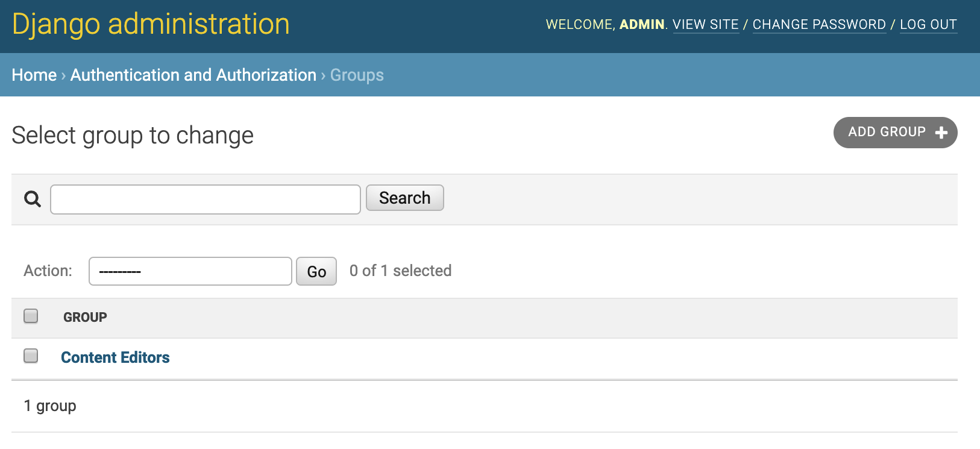Image resolution: width=980 pixels, height=449 pixels.
Task: Log out of the admin
Action: 928,25
